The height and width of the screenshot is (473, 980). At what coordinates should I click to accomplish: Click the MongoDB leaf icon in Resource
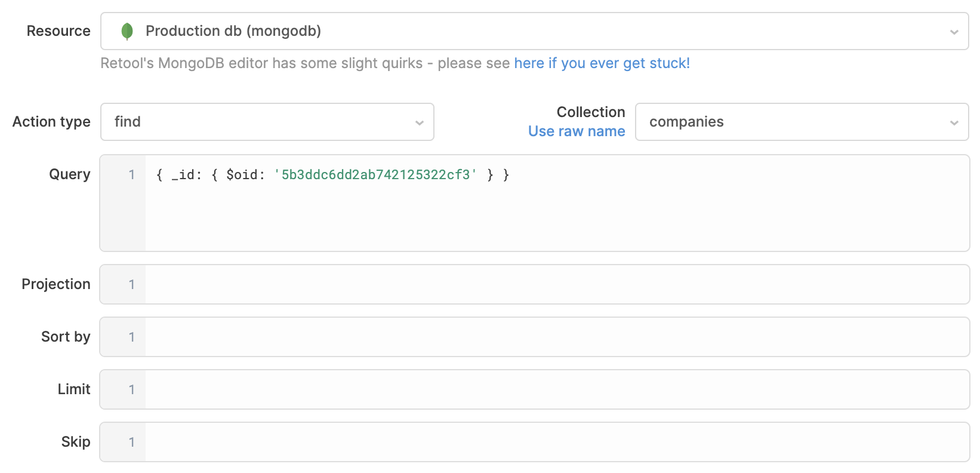pyautogui.click(x=127, y=31)
